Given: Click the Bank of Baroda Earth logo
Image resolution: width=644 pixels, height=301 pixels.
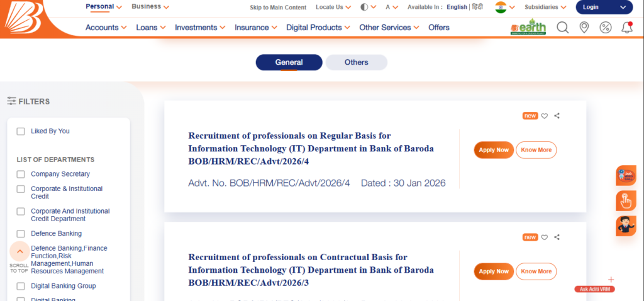Looking at the screenshot, I should (528, 27).
